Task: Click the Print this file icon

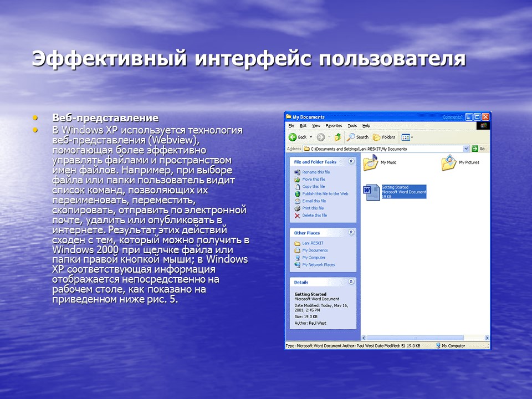Action: [296, 208]
